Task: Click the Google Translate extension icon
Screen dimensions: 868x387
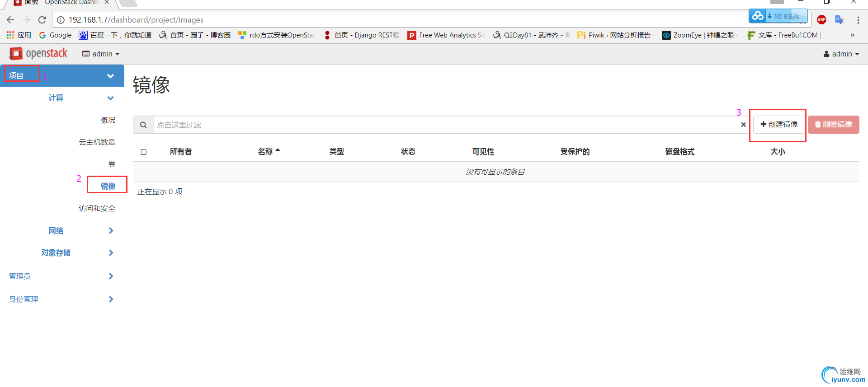Action: (840, 20)
